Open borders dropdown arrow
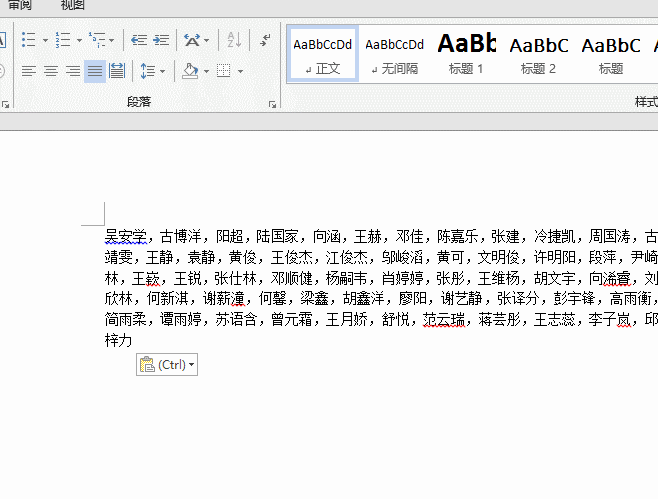 [240, 71]
